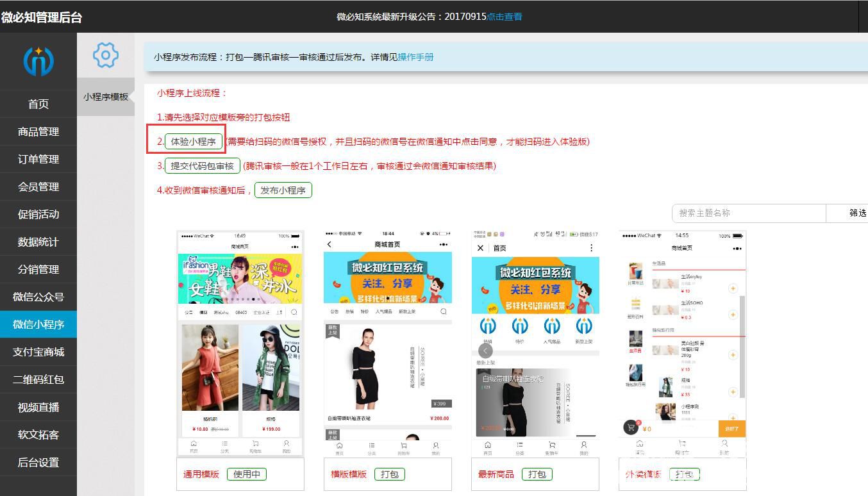
Task: Go to 会员管理
Action: [x=38, y=186]
